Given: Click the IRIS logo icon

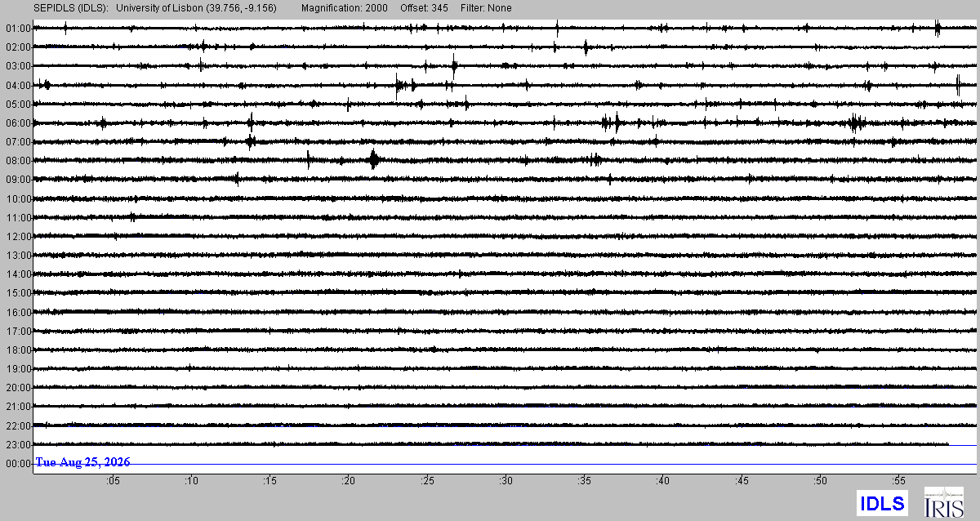Looking at the screenshot, I should tap(942, 501).
